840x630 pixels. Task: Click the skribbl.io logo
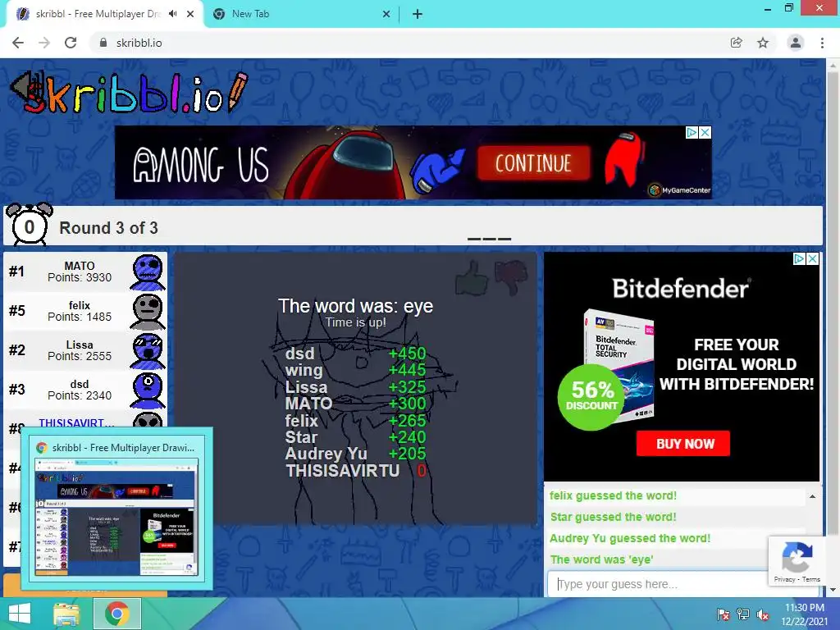pyautogui.click(x=130, y=94)
